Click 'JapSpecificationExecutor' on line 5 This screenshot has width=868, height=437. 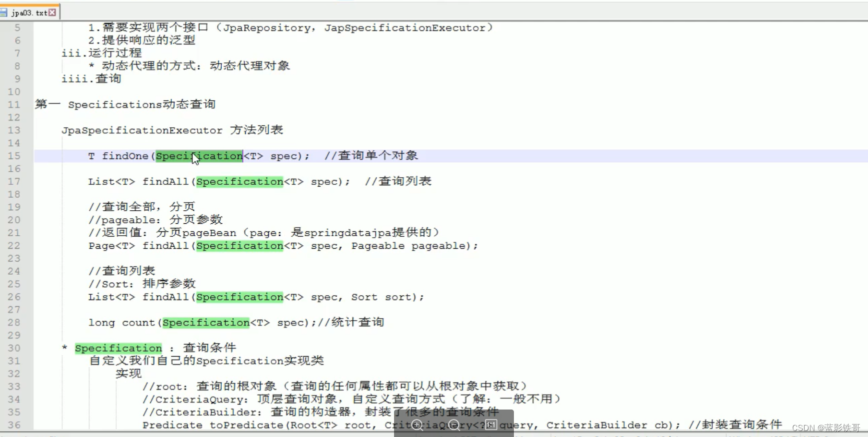click(x=405, y=27)
